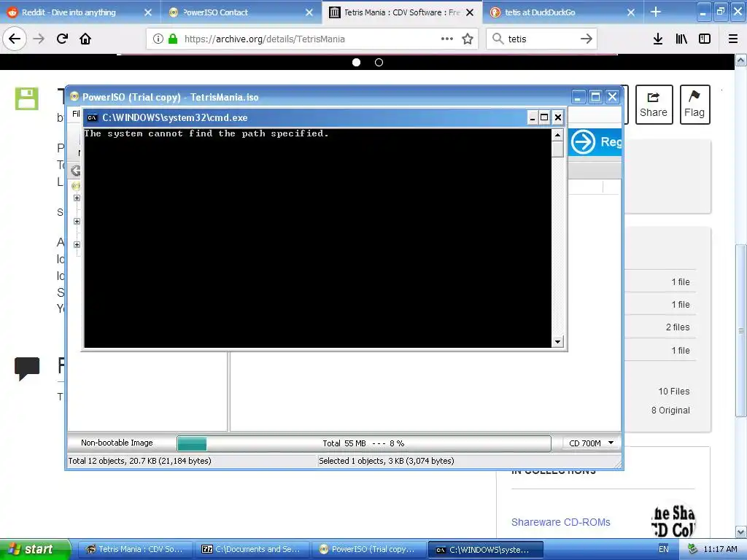Click the 8 Original link

click(670, 411)
